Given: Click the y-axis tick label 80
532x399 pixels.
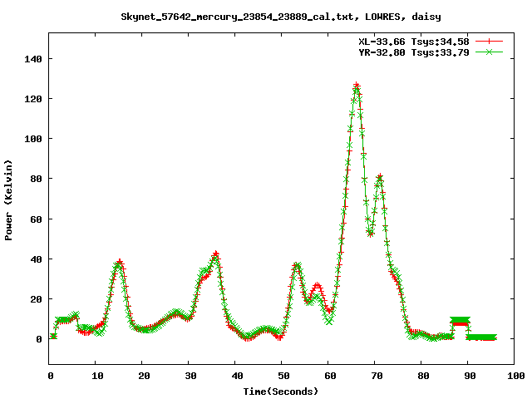Looking at the screenshot, I should click(37, 179).
